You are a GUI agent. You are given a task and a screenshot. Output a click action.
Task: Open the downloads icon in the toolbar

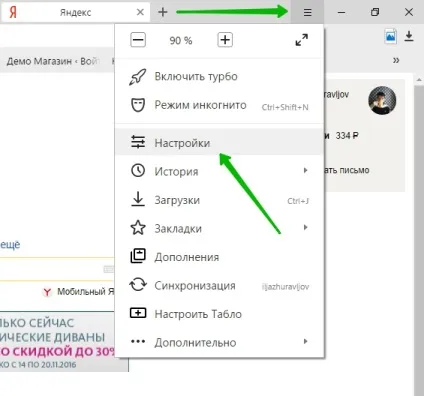tap(409, 36)
